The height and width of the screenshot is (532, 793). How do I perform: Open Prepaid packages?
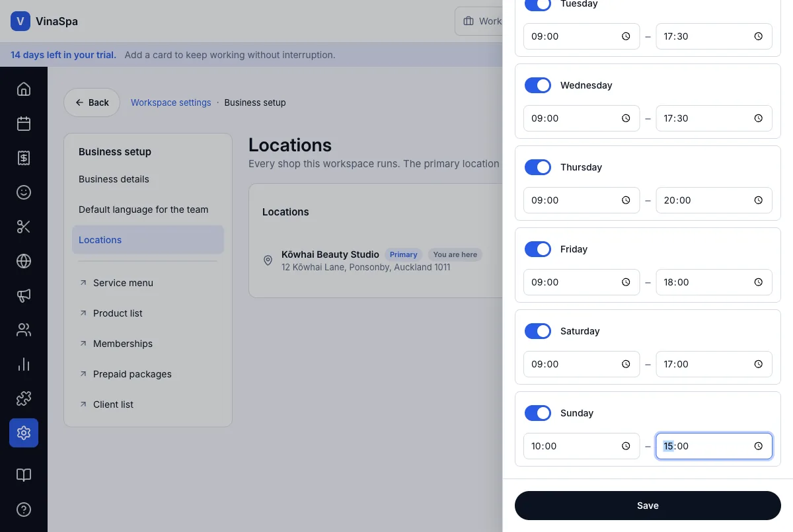pos(148,374)
